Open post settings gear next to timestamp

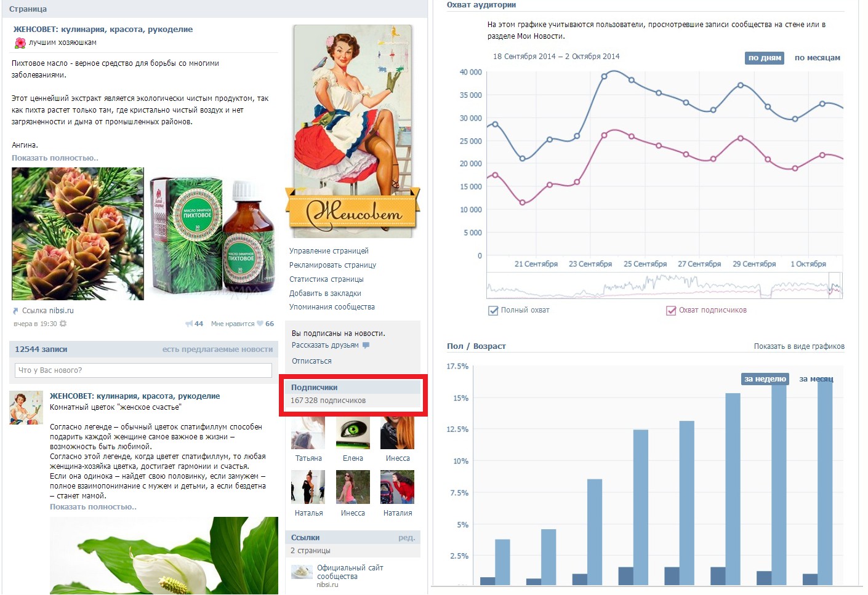coord(63,324)
